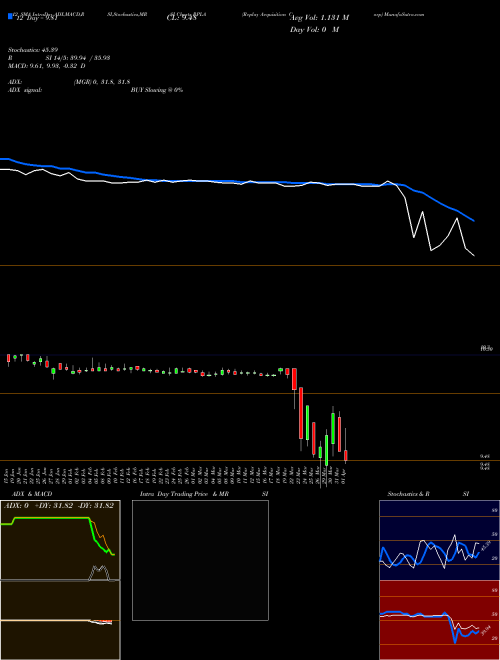The height and width of the screenshot is (660, 500).
Task: Click the MACD values line
Action: 47,66
